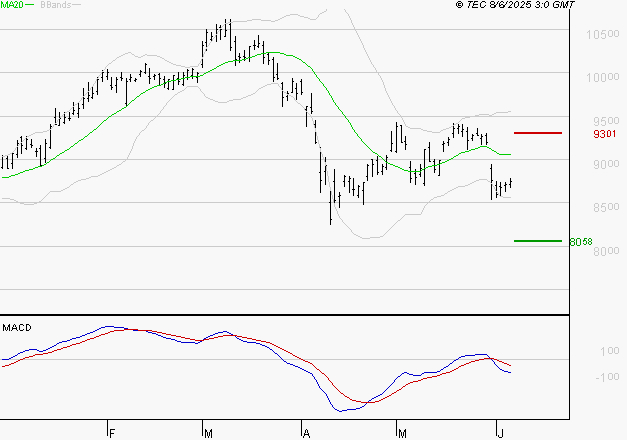Click the F month marker on time axis
The width and height of the screenshot is (627, 440).
(x=112, y=433)
